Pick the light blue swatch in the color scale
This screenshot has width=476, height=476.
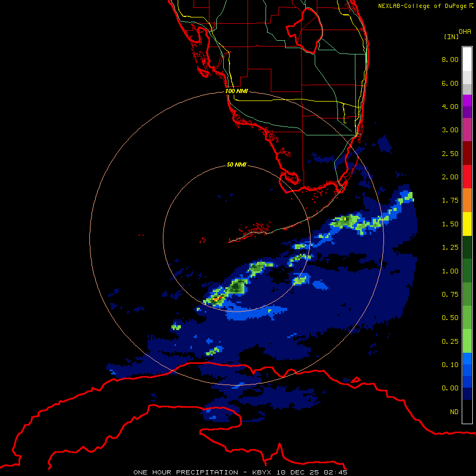click(467, 359)
